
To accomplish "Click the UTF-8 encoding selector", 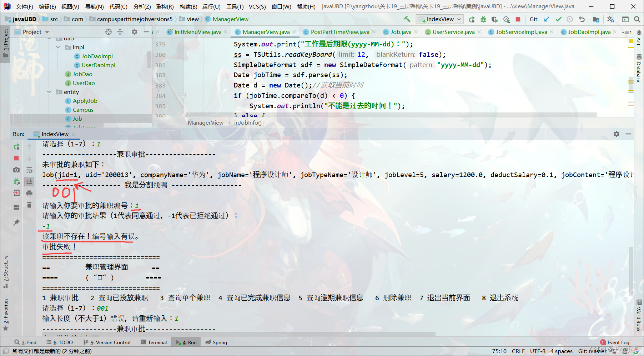I will [x=538, y=351].
